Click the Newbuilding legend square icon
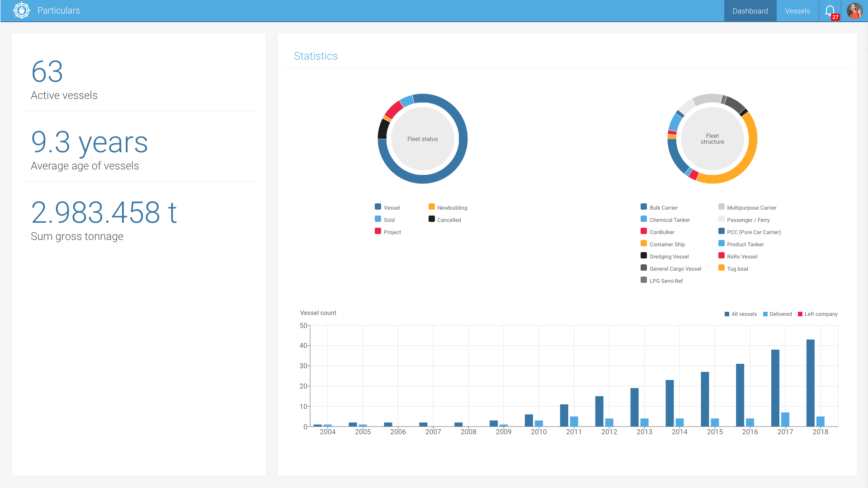Image resolution: width=868 pixels, height=488 pixels. pyautogui.click(x=432, y=207)
